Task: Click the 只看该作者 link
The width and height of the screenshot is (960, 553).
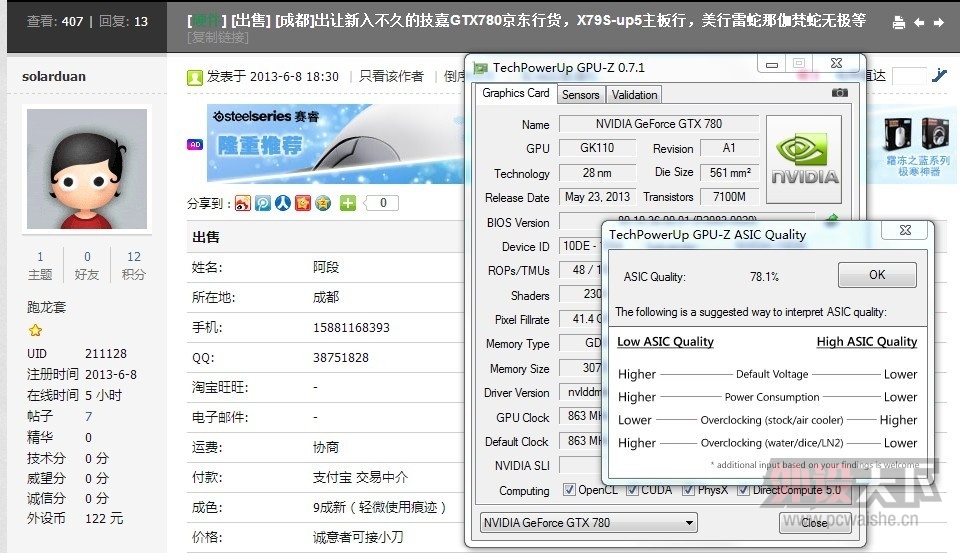Action: pos(391,76)
